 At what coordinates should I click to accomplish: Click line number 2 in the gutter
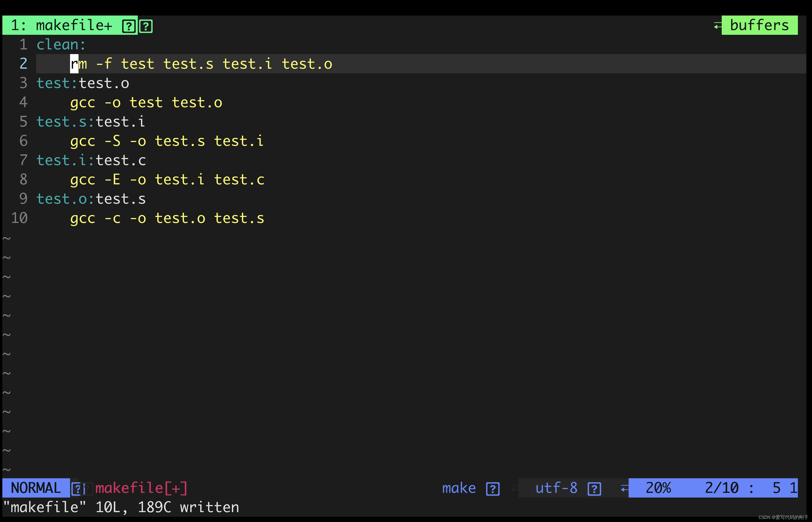(x=23, y=64)
